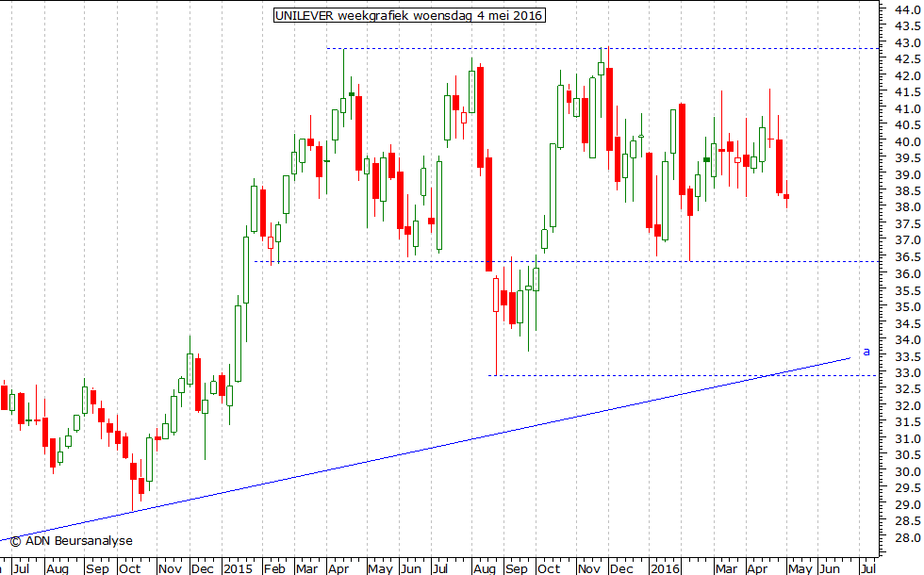
Task: Click the 31.5 price axis label
Action: (x=907, y=422)
